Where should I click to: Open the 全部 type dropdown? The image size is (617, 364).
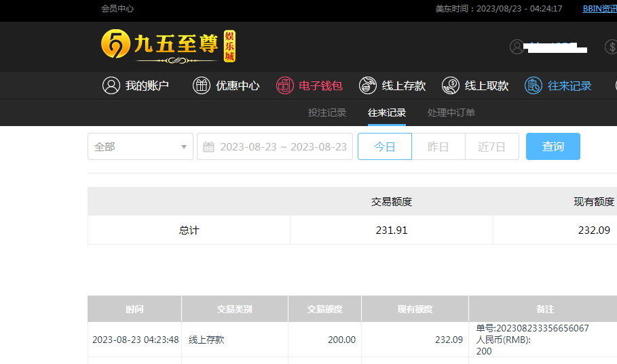[x=141, y=146]
